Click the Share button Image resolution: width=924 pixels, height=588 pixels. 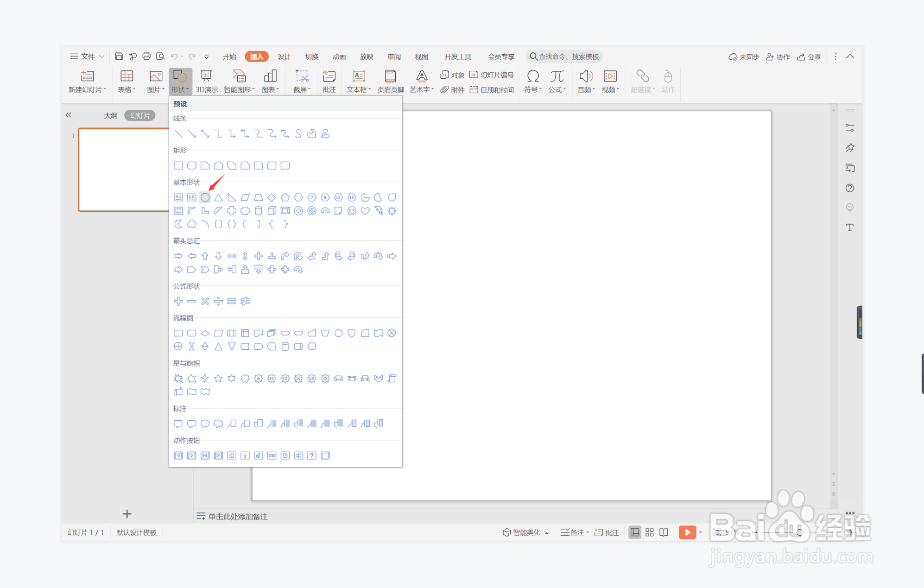pos(809,57)
